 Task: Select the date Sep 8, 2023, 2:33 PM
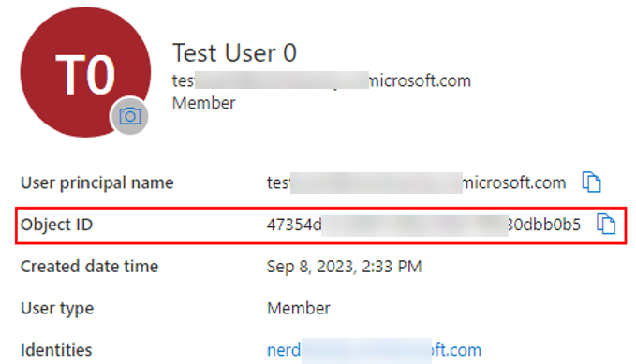[x=344, y=267]
